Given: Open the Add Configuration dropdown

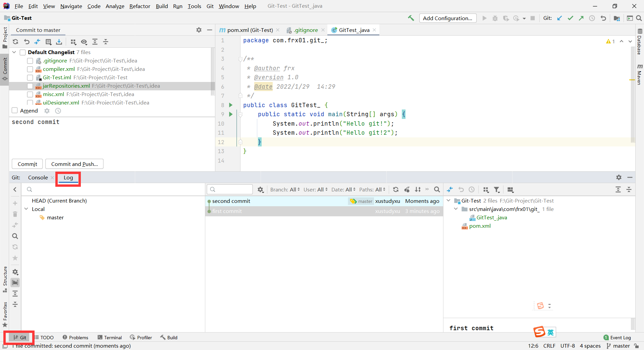Looking at the screenshot, I should 447,18.
